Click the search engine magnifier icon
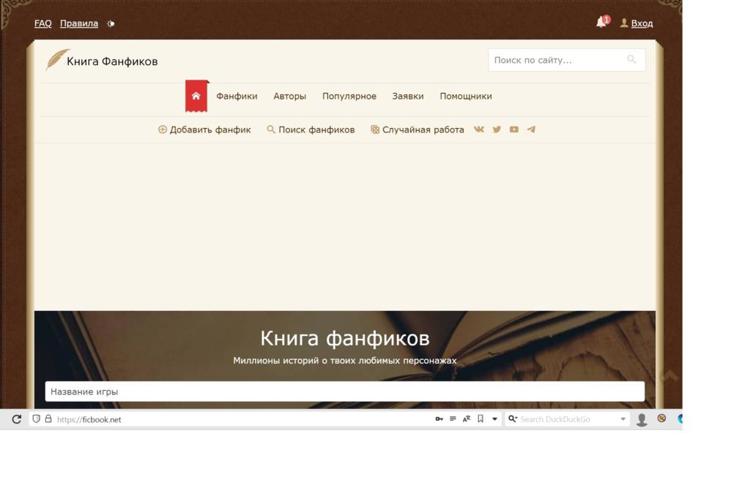Screen dimensions: 750x480 pyautogui.click(x=512, y=419)
